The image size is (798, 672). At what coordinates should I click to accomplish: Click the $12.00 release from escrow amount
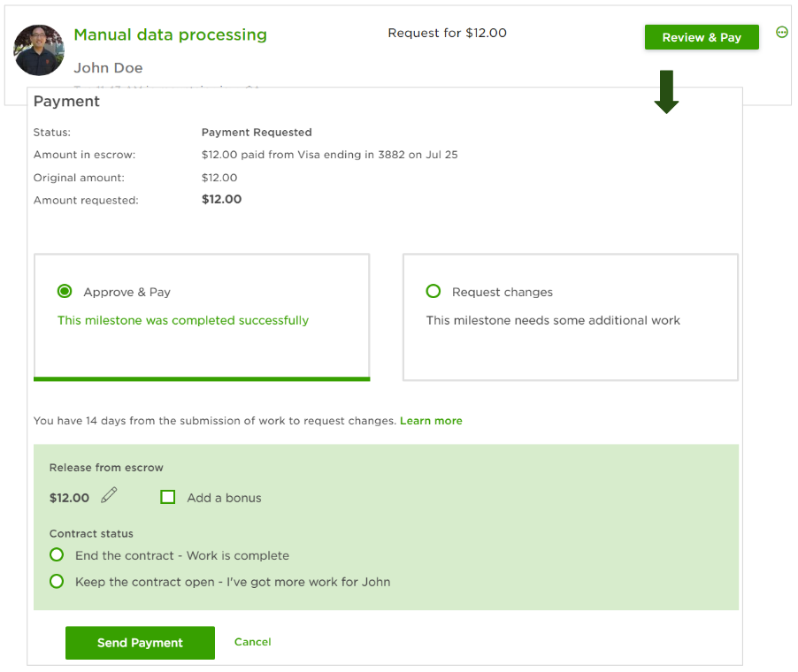point(69,498)
